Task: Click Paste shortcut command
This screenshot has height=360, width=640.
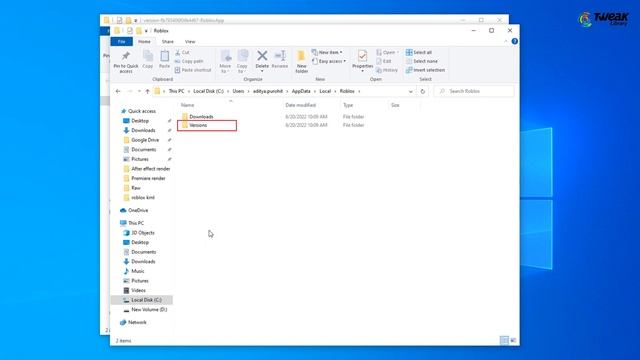Action: point(193,70)
